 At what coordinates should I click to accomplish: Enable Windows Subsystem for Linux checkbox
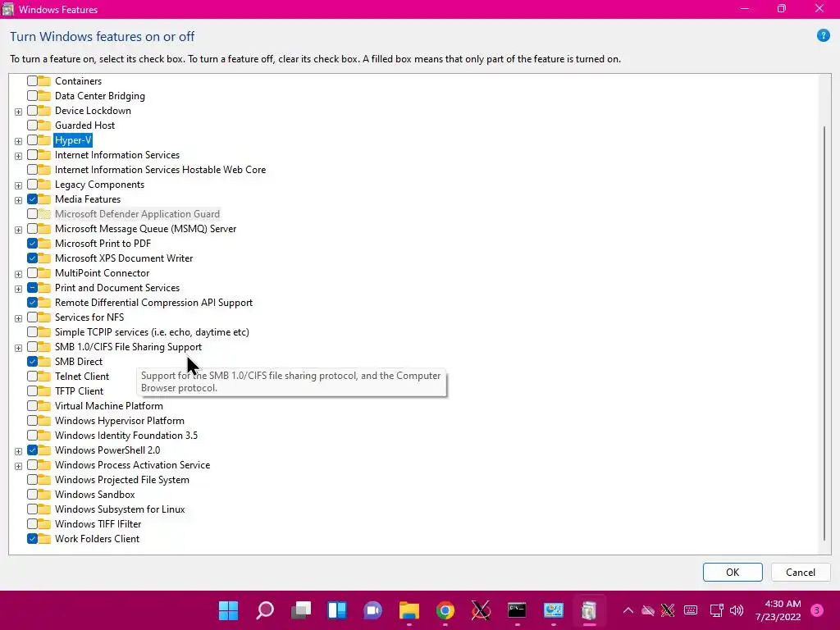(x=32, y=509)
